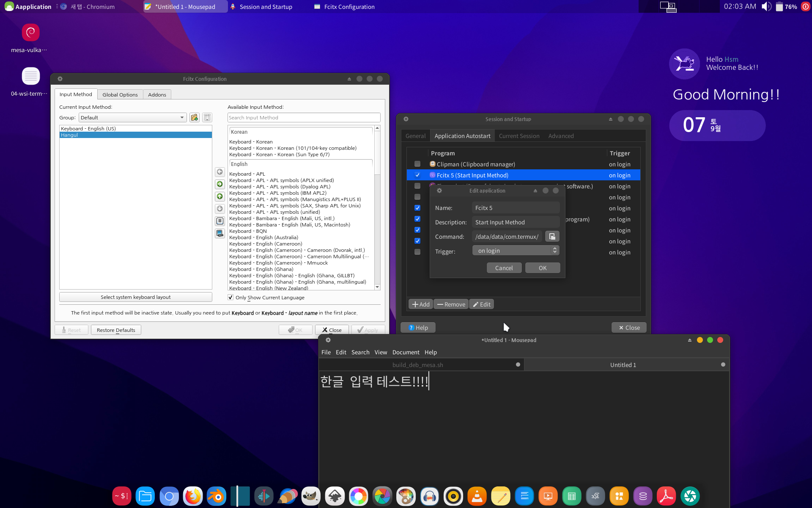The image size is (812, 508).
Task: Click the volume speaker icon in the top panel
Action: coord(766,7)
